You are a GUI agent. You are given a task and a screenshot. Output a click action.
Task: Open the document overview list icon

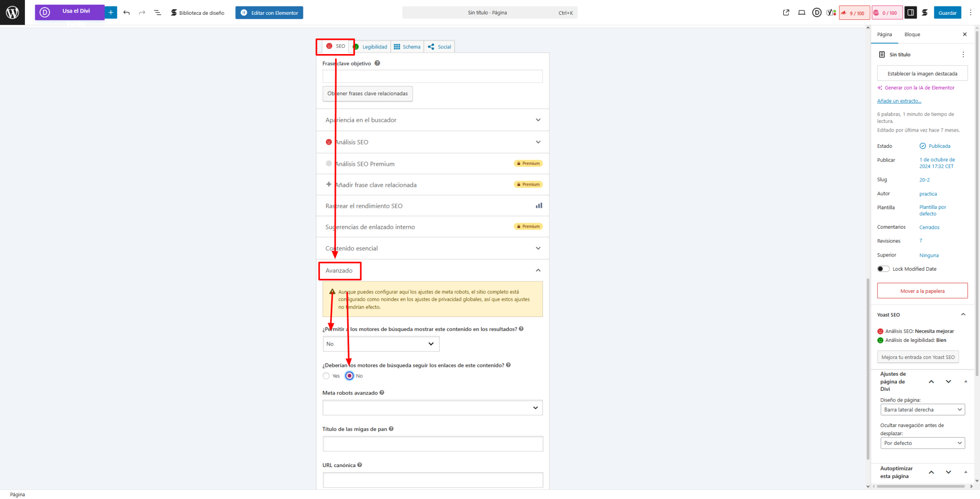[157, 12]
